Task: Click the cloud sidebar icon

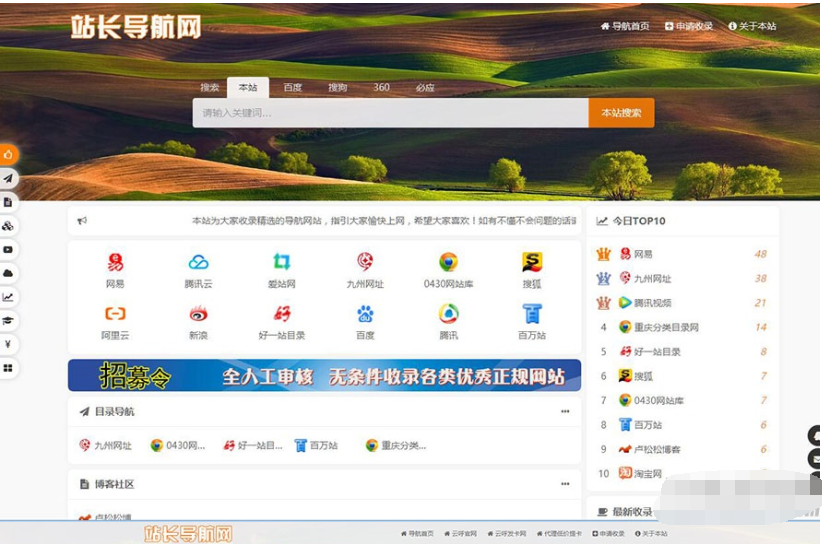Action: (8, 273)
